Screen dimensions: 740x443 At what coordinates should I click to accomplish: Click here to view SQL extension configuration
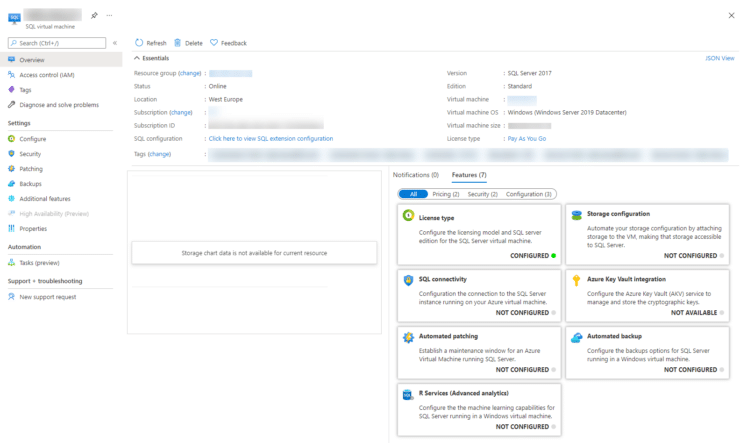[271, 139]
